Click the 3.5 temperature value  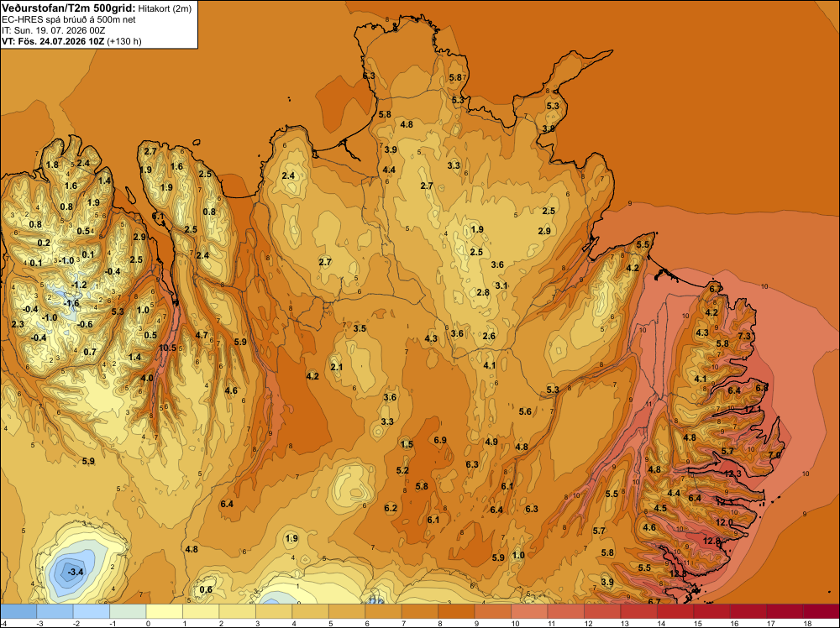pos(360,328)
